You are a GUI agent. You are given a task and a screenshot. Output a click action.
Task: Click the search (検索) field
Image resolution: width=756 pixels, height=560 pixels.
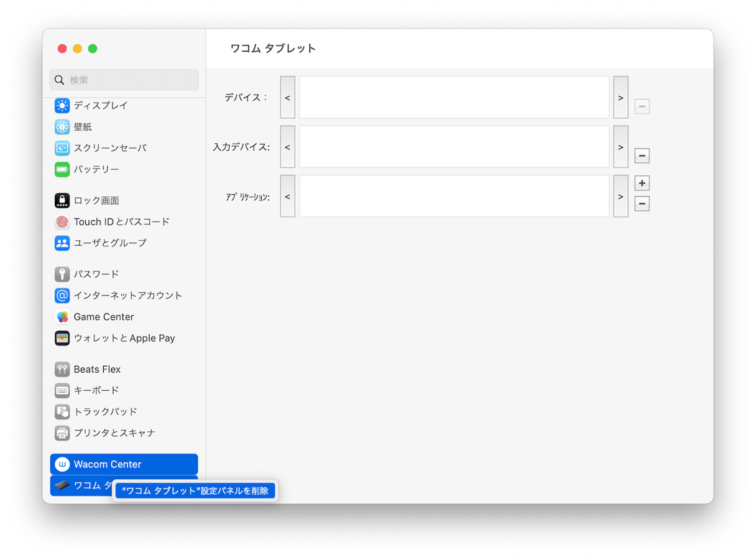tap(124, 80)
